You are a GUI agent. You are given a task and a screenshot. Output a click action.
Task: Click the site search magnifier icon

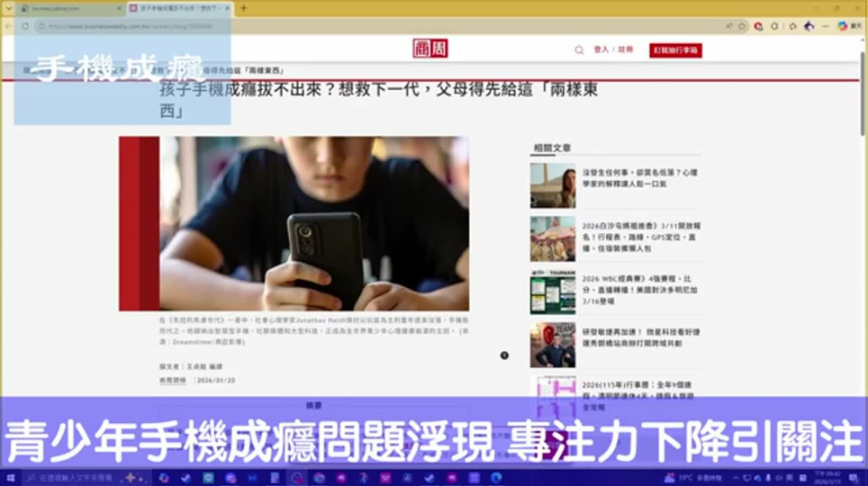pos(579,50)
